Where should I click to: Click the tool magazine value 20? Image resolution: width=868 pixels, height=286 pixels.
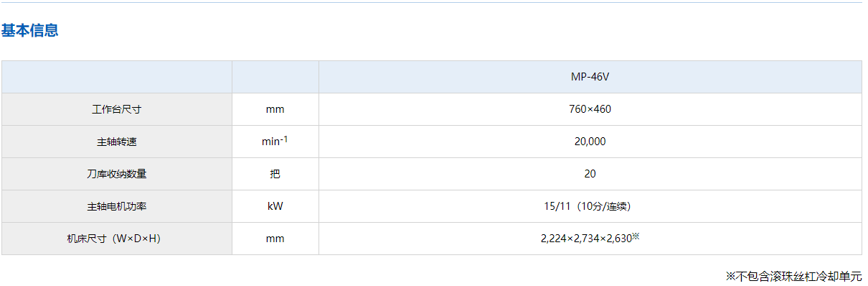click(590, 174)
